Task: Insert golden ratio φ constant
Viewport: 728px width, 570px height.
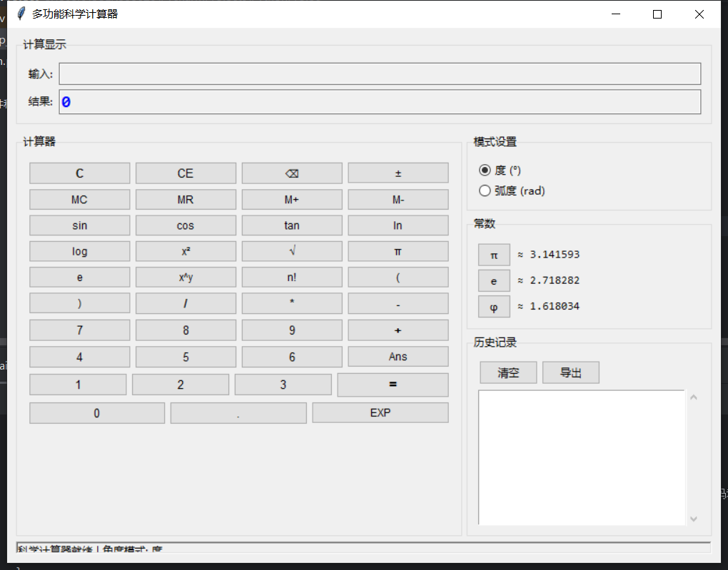Action: [x=494, y=307]
